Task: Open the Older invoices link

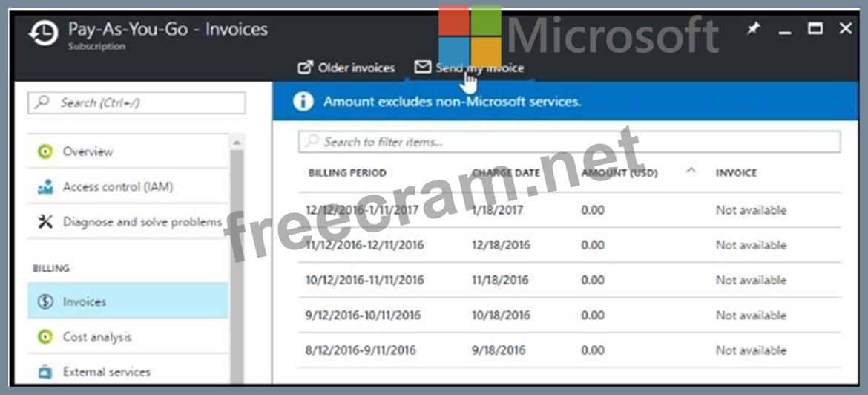Action: point(346,68)
